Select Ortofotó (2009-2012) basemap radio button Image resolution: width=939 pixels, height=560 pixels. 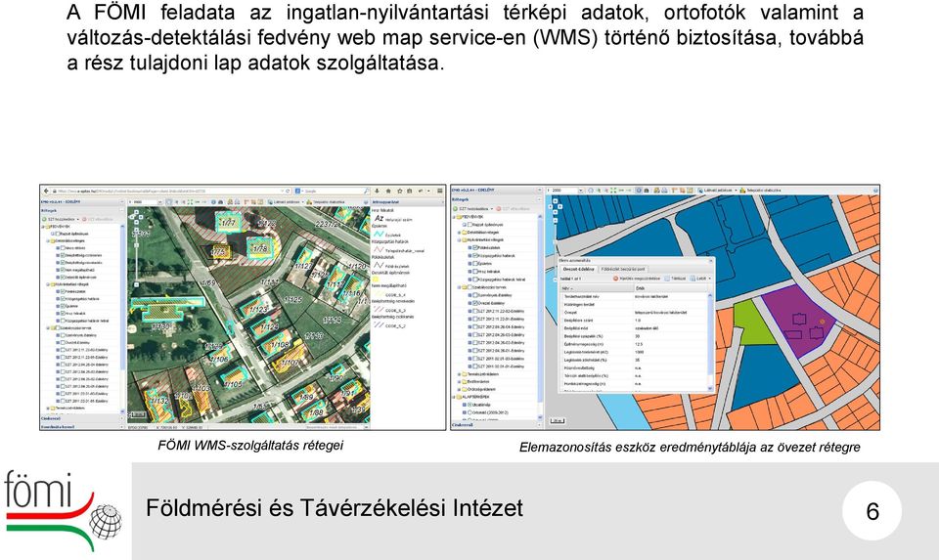point(469,412)
